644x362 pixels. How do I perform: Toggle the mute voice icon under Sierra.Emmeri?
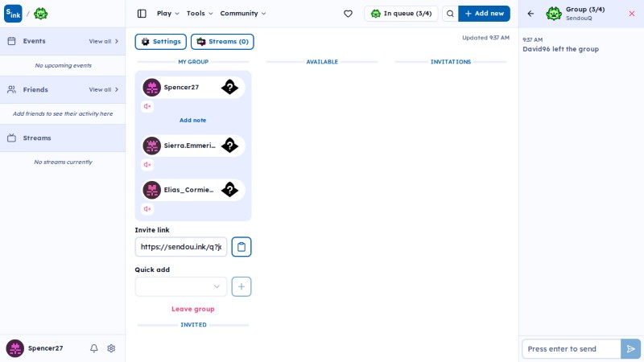pyautogui.click(x=147, y=165)
